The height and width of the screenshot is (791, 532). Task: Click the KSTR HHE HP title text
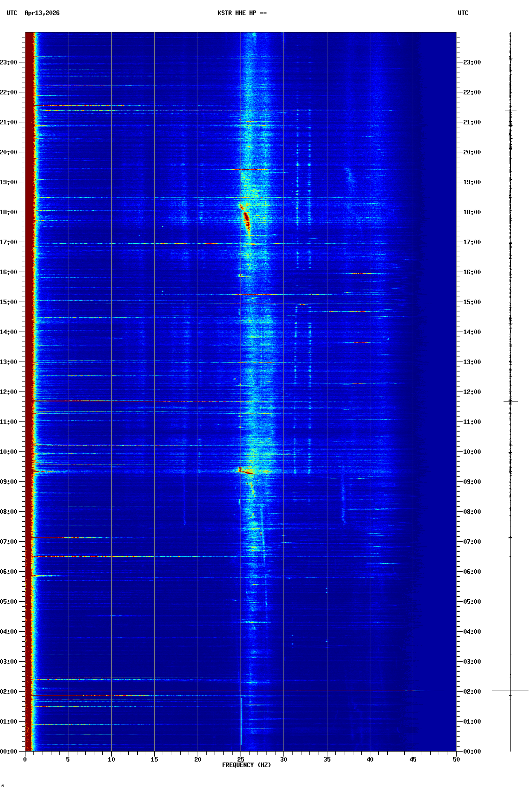[x=242, y=13]
